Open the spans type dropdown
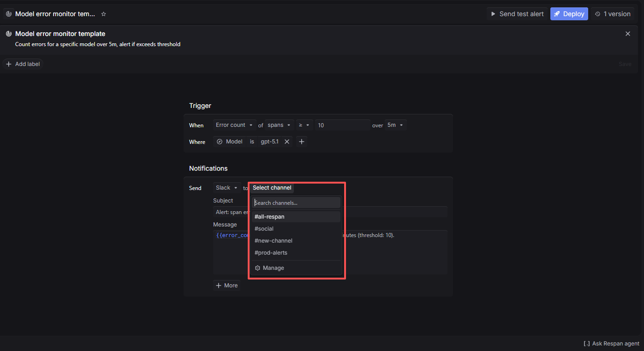The height and width of the screenshot is (351, 644). click(279, 125)
